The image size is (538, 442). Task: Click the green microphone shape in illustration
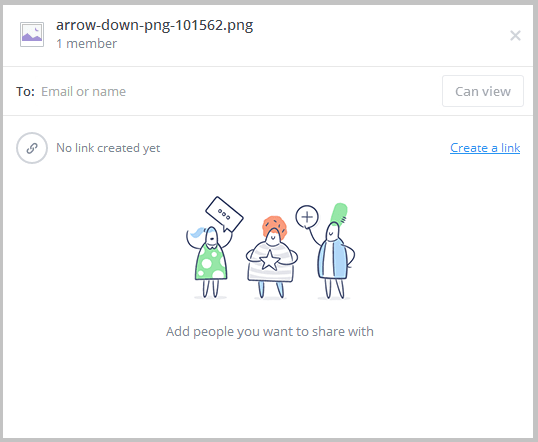339,214
